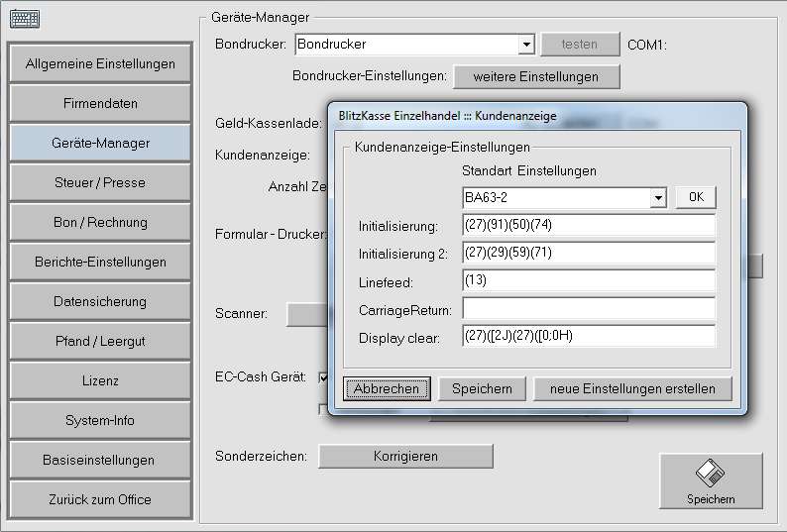Open Berichte-Einstellungen section
Viewport: 787px width, 532px height.
[100, 262]
